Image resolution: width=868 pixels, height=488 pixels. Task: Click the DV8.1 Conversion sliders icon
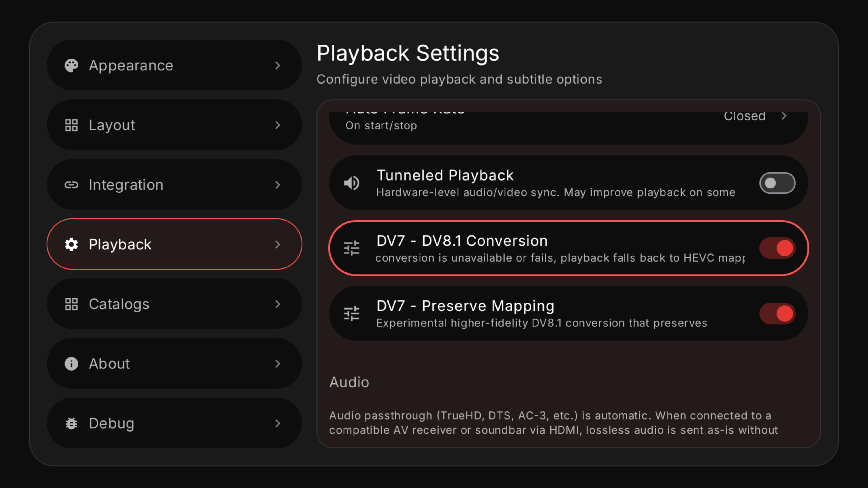click(351, 248)
